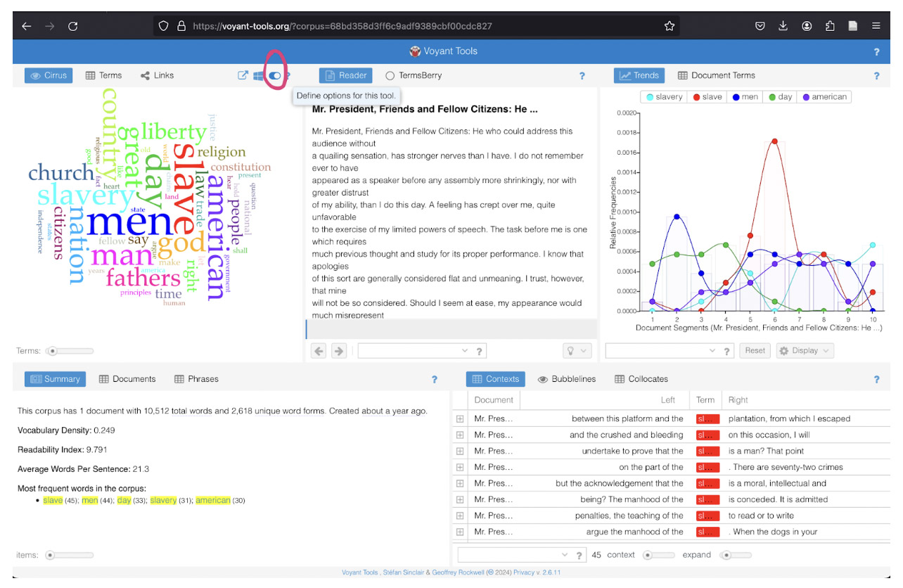Switch to the Bubblelines tab

pyautogui.click(x=567, y=379)
